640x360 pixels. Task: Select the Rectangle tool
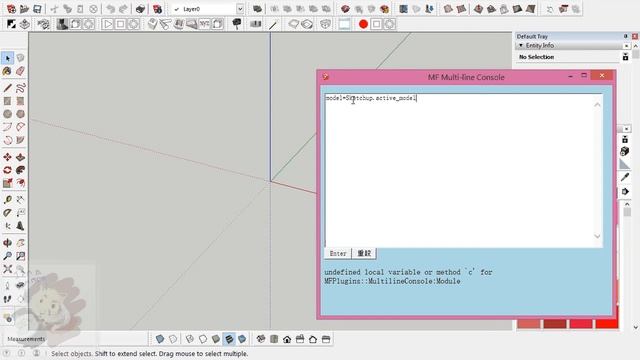(x=7, y=101)
